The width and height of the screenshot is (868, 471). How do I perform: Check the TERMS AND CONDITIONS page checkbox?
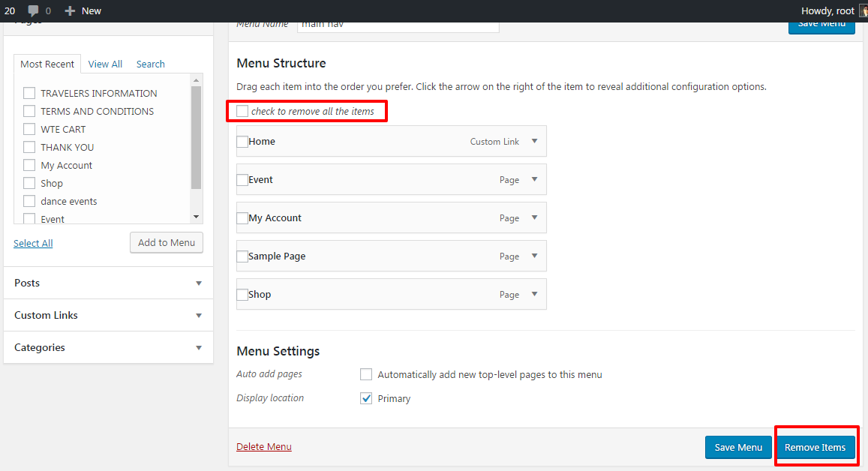coord(29,111)
